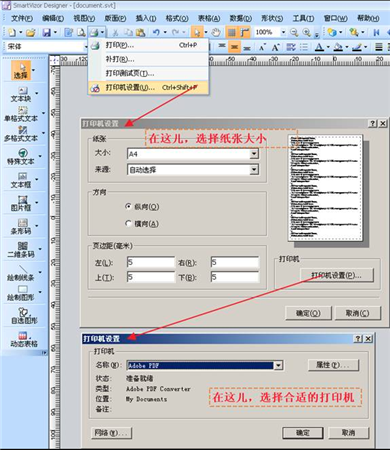
Task: Click the Copy icon in the toolbar
Action: click(128, 32)
